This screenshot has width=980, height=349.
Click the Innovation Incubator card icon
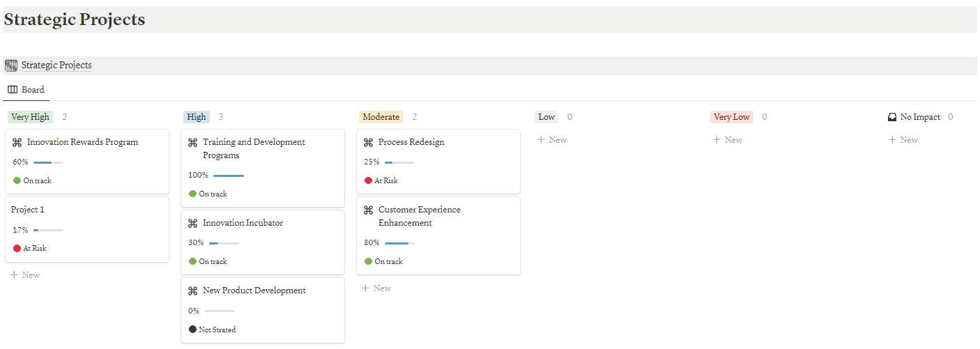193,224
